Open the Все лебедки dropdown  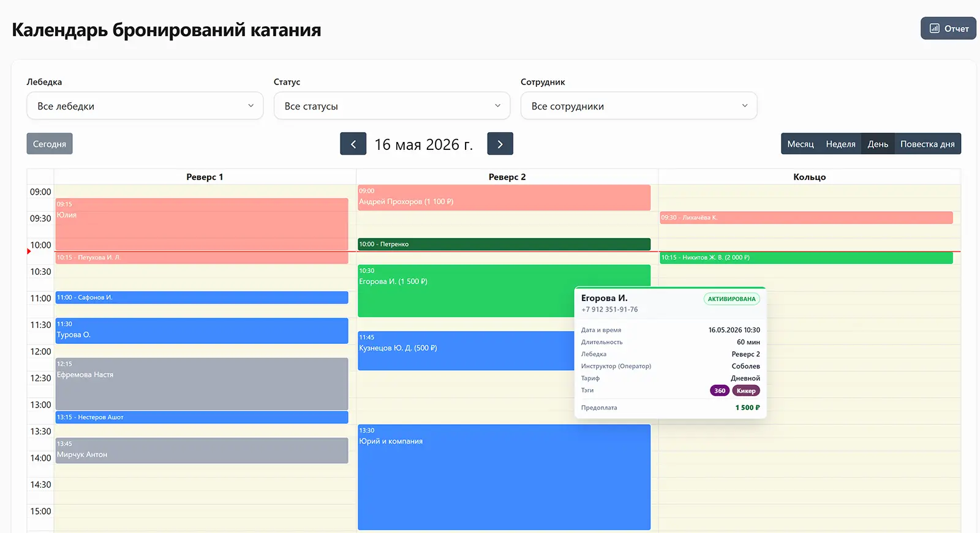tap(145, 106)
